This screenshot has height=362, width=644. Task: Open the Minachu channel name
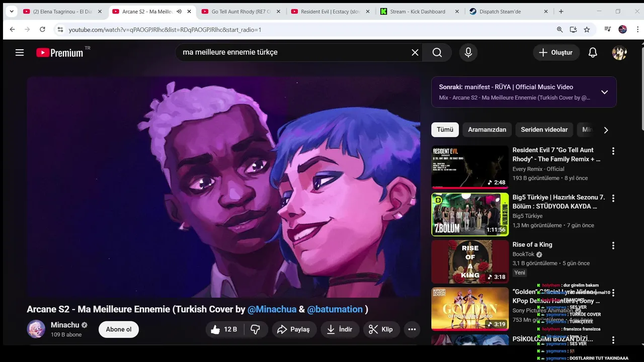[x=65, y=325]
